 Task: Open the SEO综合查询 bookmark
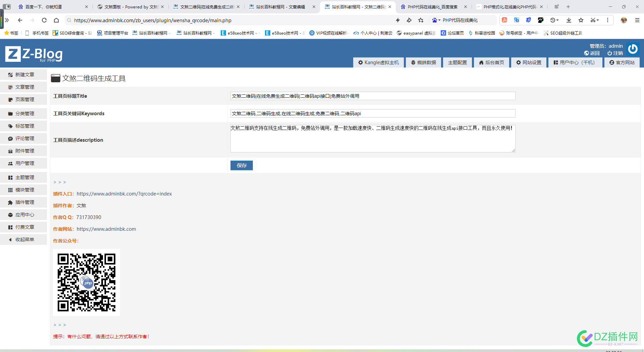(x=72, y=33)
